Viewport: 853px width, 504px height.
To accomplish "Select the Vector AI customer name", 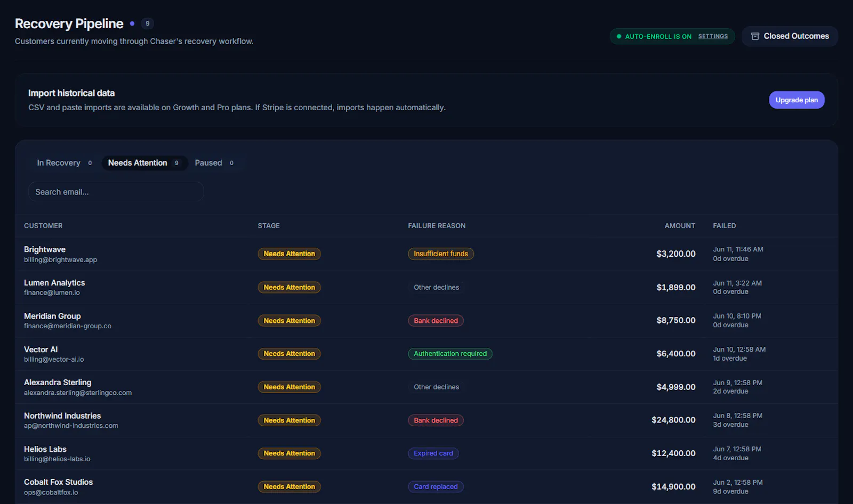I will pos(41,349).
